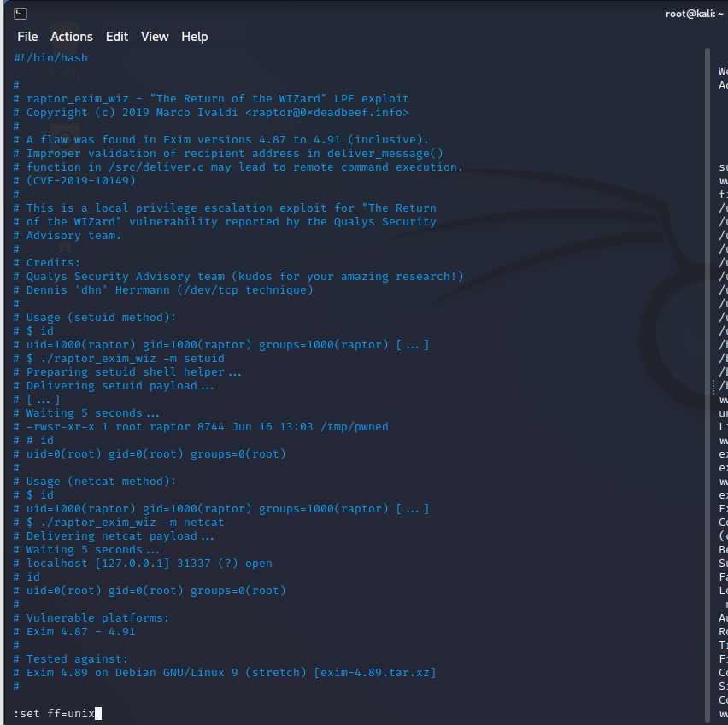Click the 'Usage (setuid method):' line

(x=95, y=318)
